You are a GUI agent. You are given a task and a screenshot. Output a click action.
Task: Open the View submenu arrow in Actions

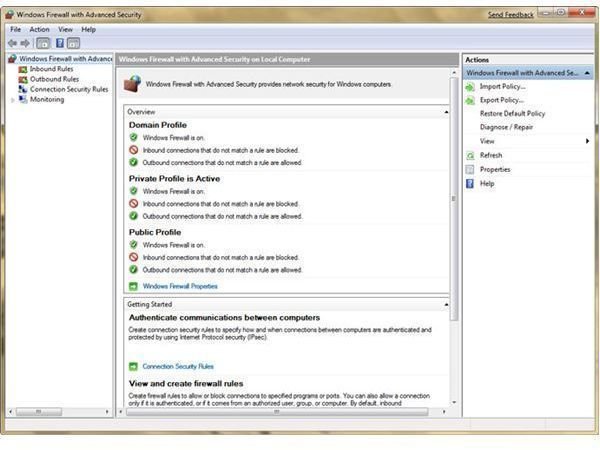pos(587,141)
